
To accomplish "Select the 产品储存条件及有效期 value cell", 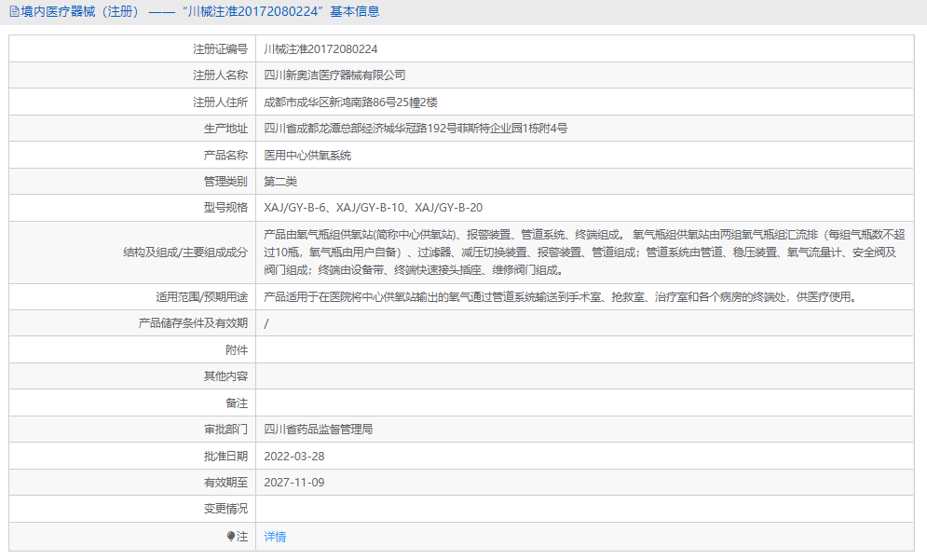I will pos(266,323).
